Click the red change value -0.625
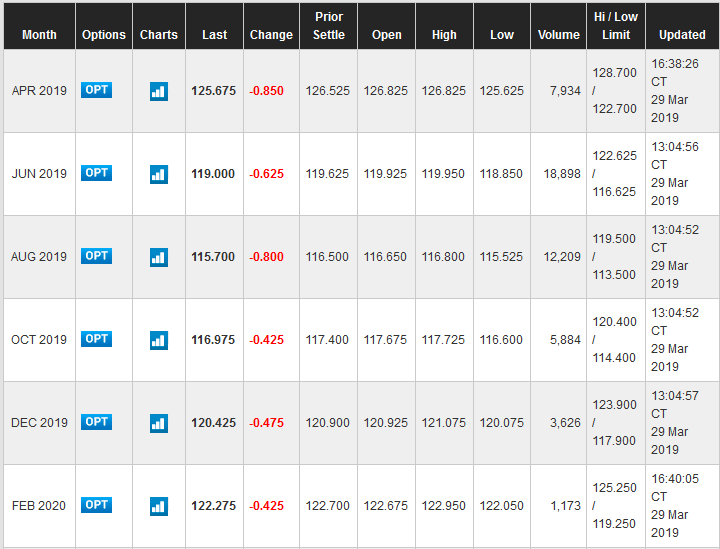720x549 pixels. [266, 174]
